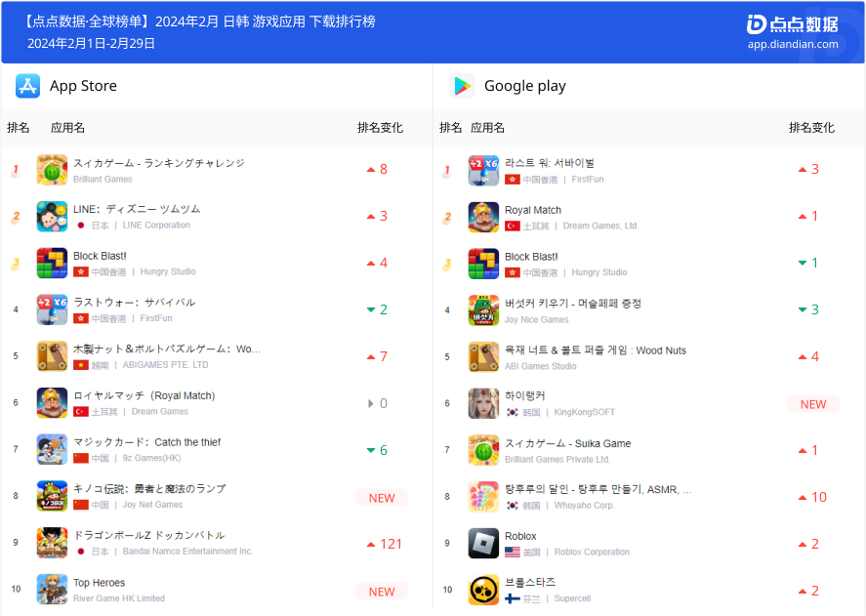
Task: Click Last War icon in Google Play rank 1
Action: point(483,170)
